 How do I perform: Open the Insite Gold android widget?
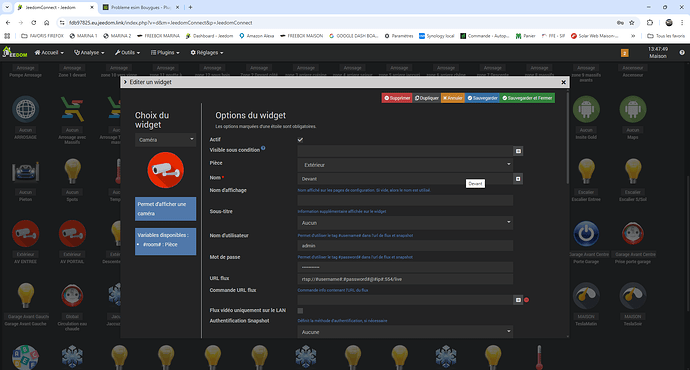click(x=586, y=109)
